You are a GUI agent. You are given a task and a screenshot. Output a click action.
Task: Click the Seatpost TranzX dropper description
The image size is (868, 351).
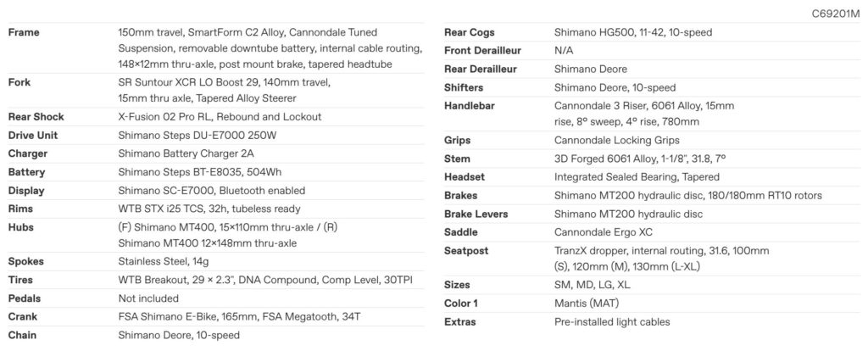click(661, 259)
